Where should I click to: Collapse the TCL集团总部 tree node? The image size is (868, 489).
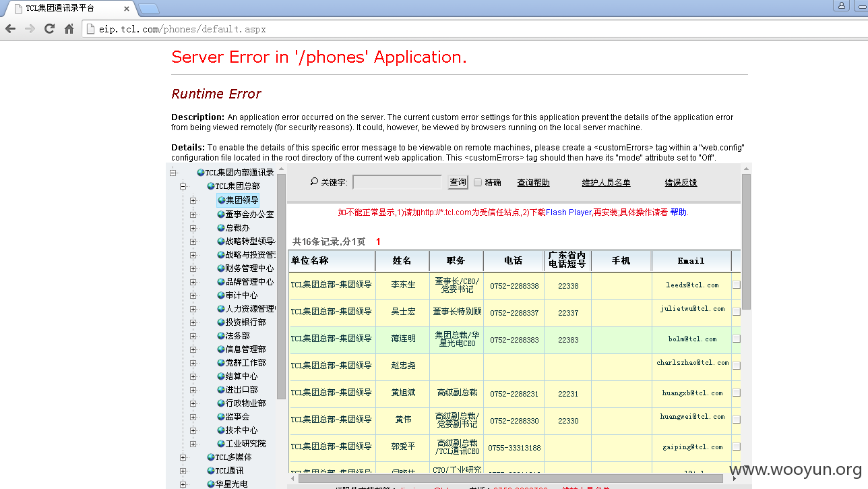[x=183, y=186]
